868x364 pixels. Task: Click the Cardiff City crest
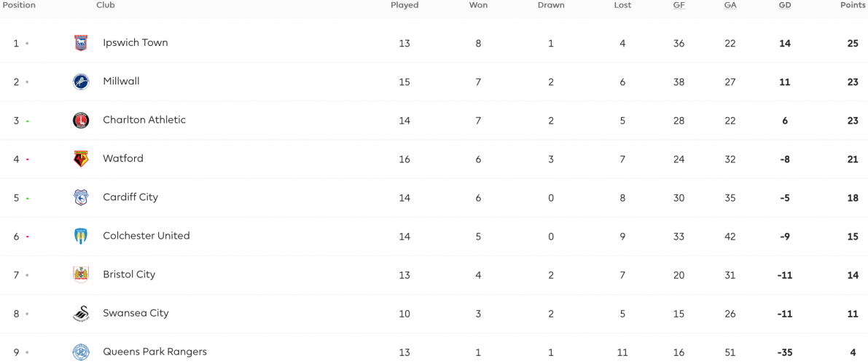(81, 197)
